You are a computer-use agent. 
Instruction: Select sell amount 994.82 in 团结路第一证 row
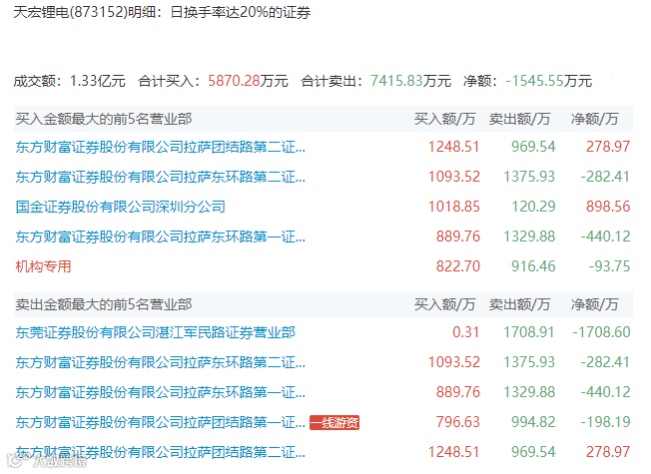click(x=534, y=423)
